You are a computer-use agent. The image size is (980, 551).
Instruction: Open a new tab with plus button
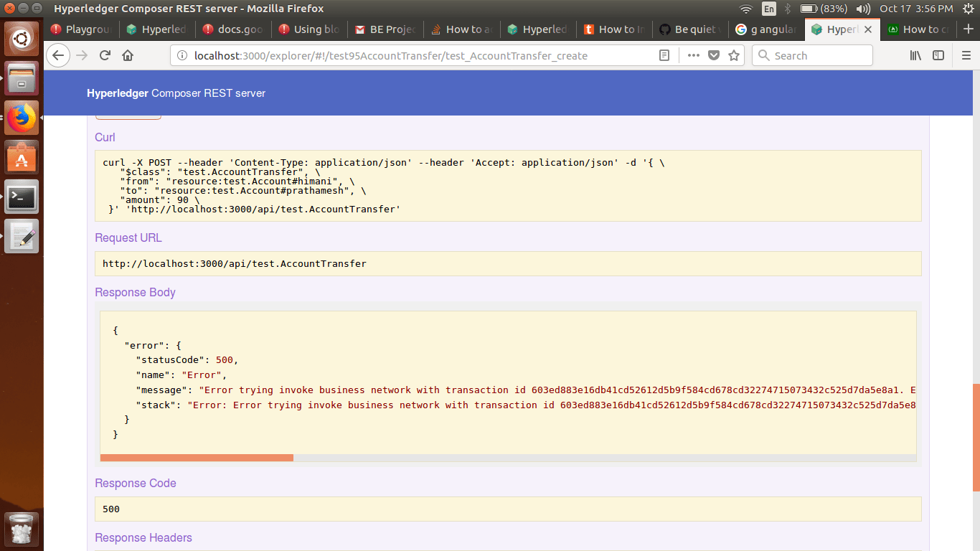[x=968, y=29]
